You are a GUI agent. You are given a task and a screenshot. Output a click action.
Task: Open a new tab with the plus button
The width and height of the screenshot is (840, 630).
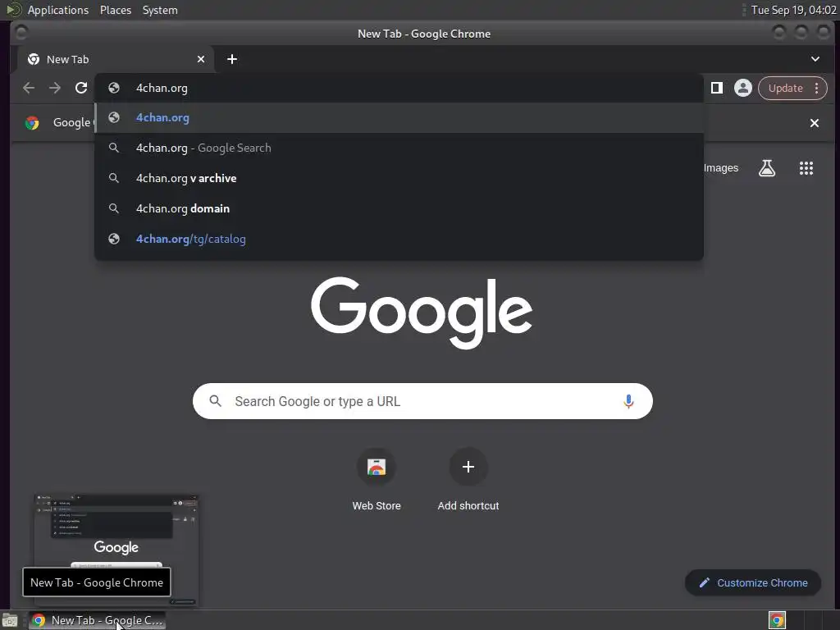[x=232, y=59]
